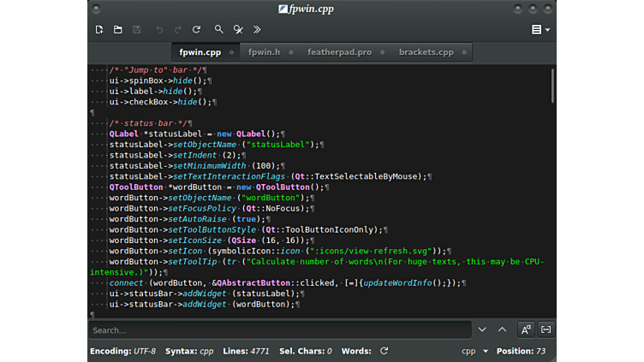
Task: Click the Open file folder icon
Action: [118, 29]
